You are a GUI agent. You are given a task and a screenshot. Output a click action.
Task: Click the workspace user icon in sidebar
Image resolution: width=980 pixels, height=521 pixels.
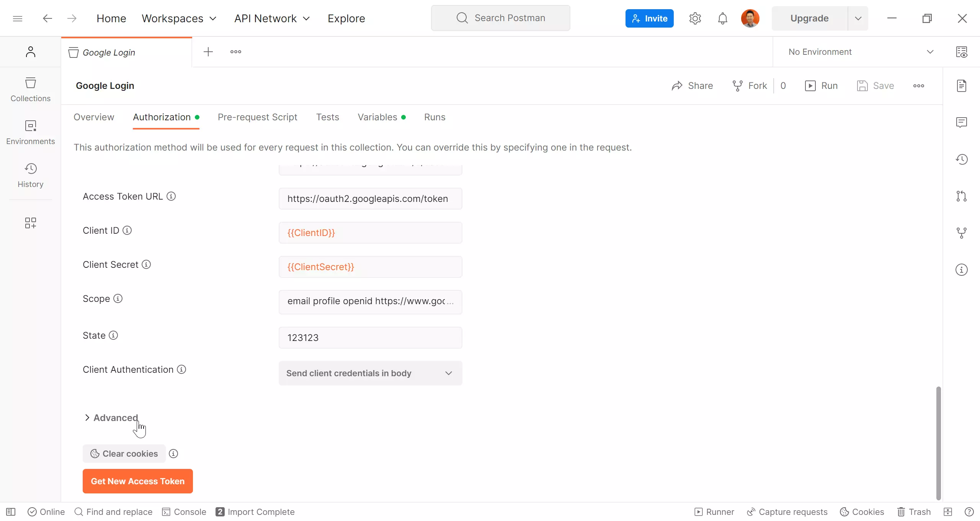point(30,52)
